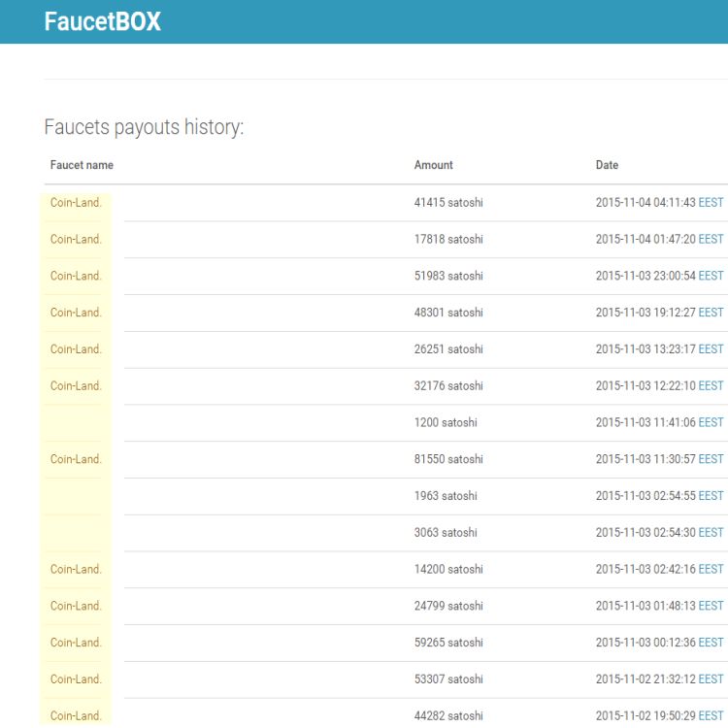Click the date 2015-11-03 12:22:10
Screen dimensions: 728x728
tap(645, 385)
